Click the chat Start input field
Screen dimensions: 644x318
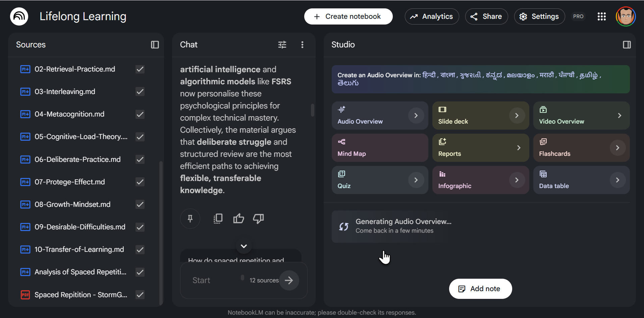pyautogui.click(x=215, y=280)
